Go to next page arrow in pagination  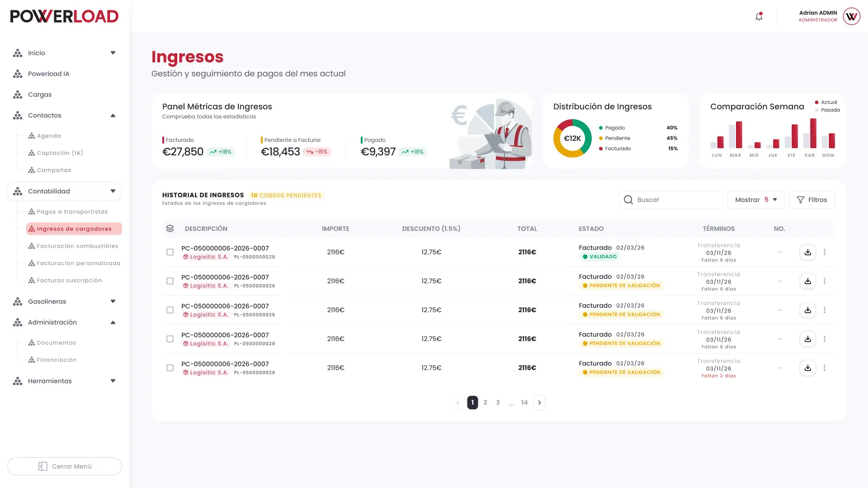(539, 403)
